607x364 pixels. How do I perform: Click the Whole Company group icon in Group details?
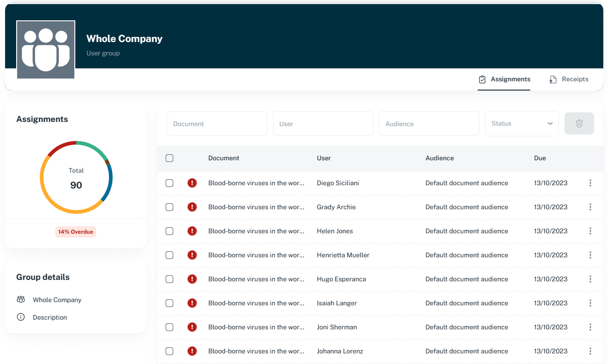(21, 299)
